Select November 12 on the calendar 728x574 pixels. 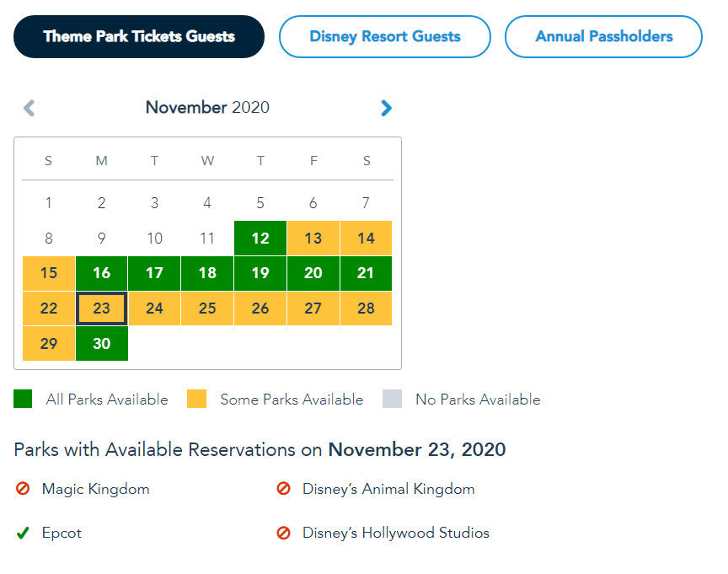click(260, 239)
